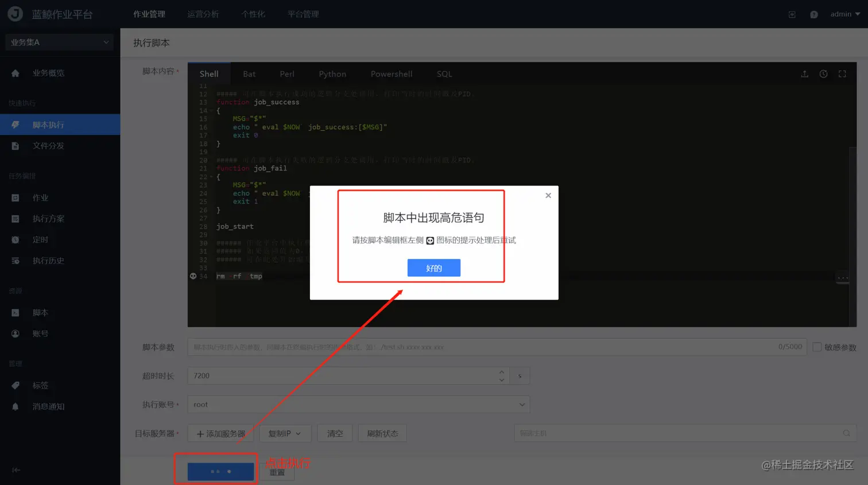Click the 添加服务器 button
The image size is (868, 485).
coord(220,434)
